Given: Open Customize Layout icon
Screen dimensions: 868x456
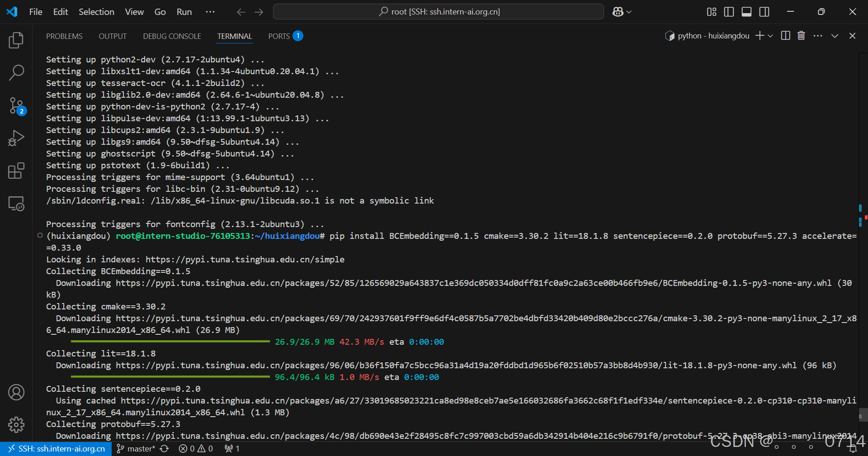Looking at the screenshot, I should point(712,12).
